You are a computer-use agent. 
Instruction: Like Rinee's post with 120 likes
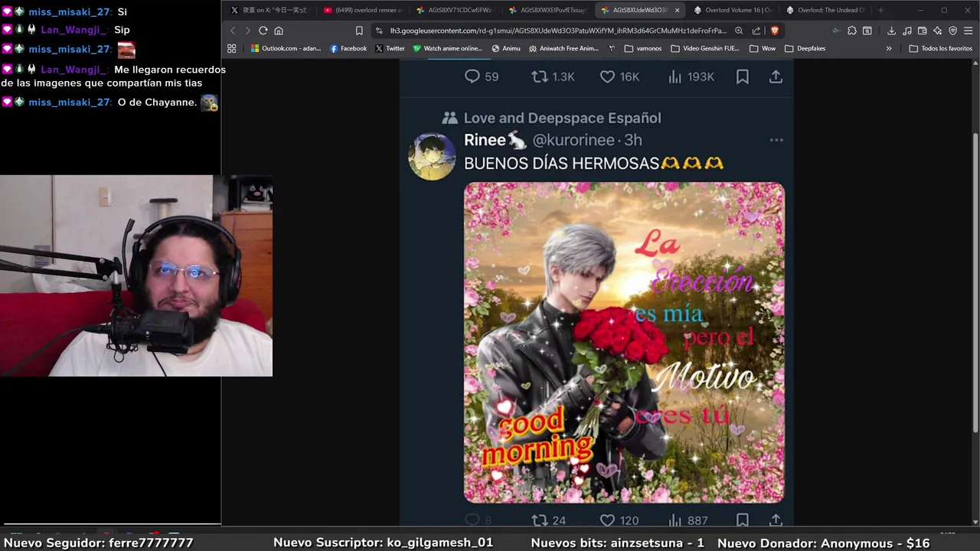[619, 520]
